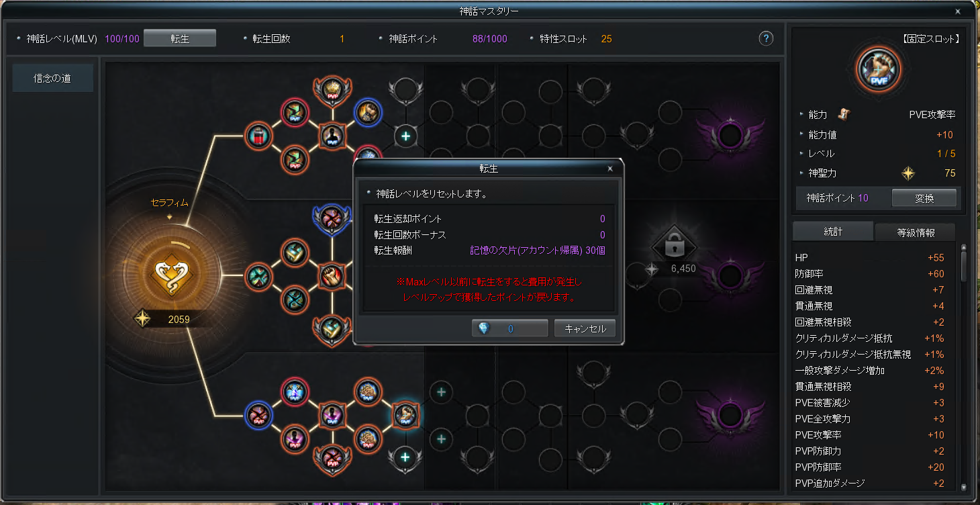980x505 pixels.
Task: Click the plus slot node in top branch
Action: coord(405,136)
